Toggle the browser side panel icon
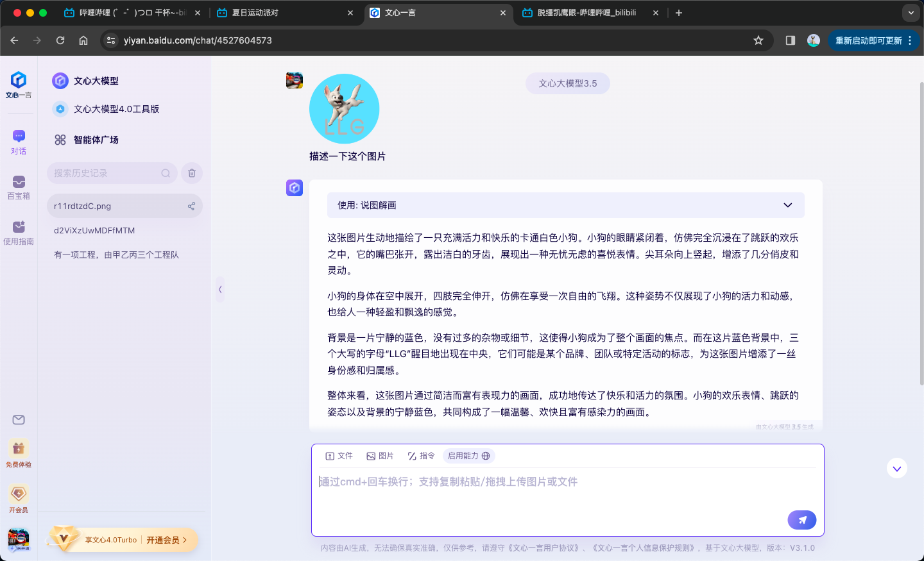The width and height of the screenshot is (924, 561). point(791,40)
